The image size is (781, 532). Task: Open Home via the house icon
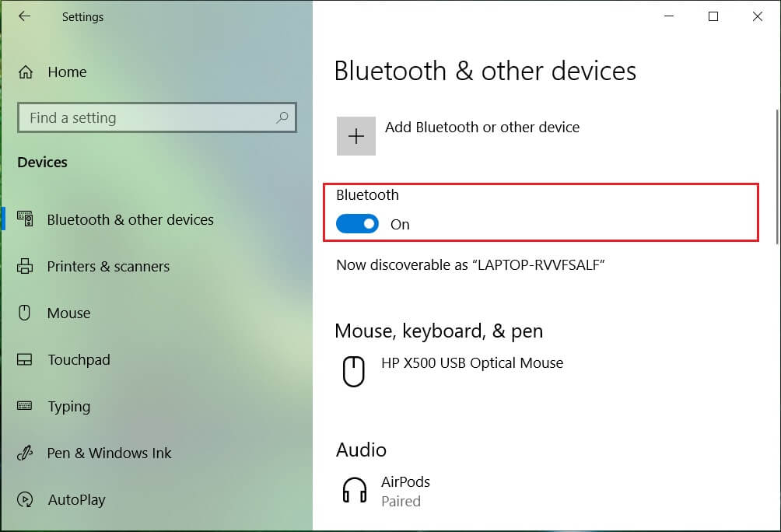[26, 72]
